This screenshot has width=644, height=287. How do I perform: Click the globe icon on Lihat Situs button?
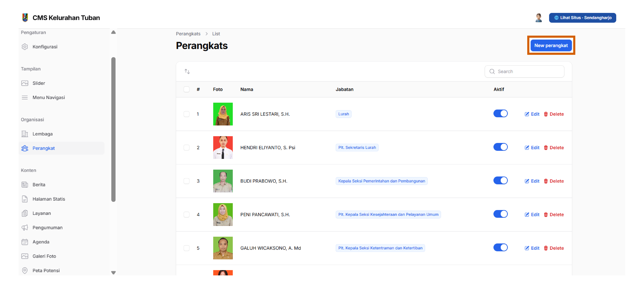tap(556, 18)
